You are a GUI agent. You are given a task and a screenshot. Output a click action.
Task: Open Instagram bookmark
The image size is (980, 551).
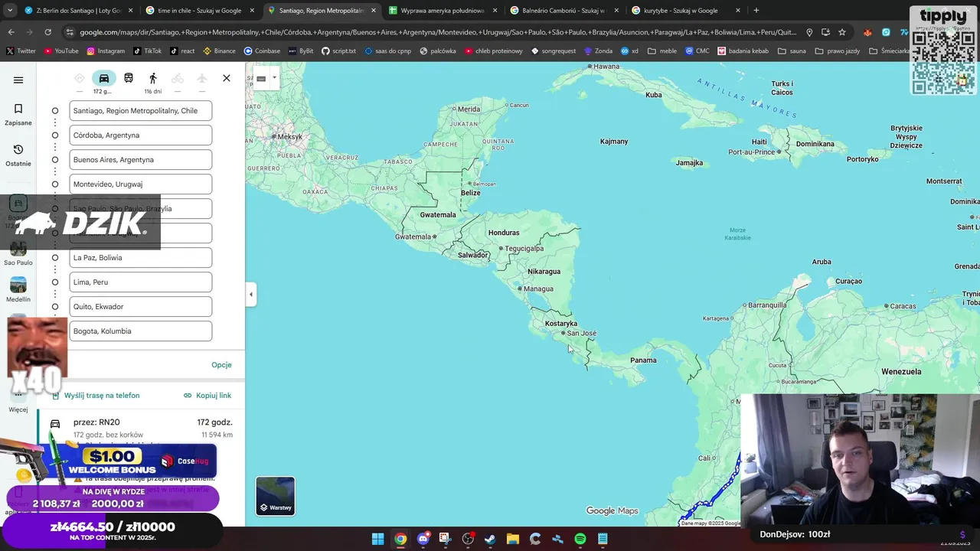click(x=106, y=51)
